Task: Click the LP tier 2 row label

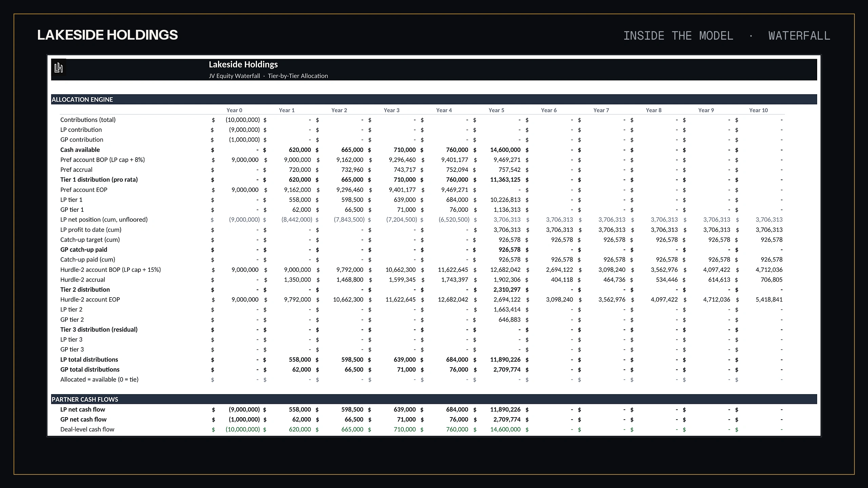Action: pos(71,309)
